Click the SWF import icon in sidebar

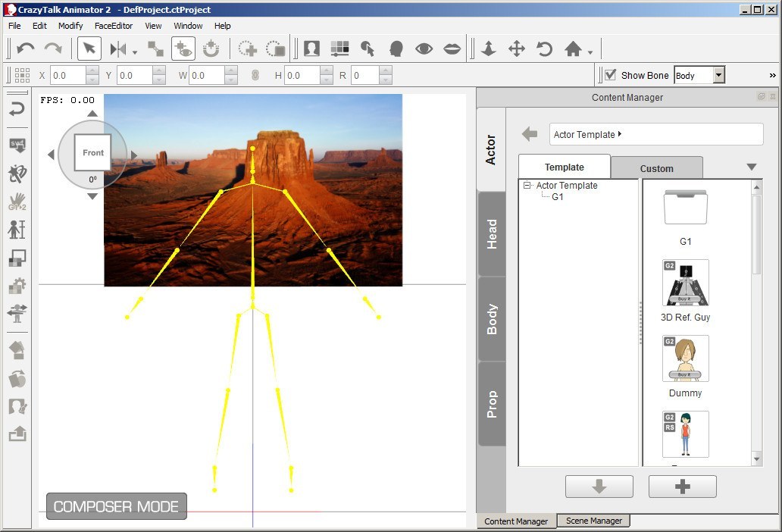click(x=17, y=146)
